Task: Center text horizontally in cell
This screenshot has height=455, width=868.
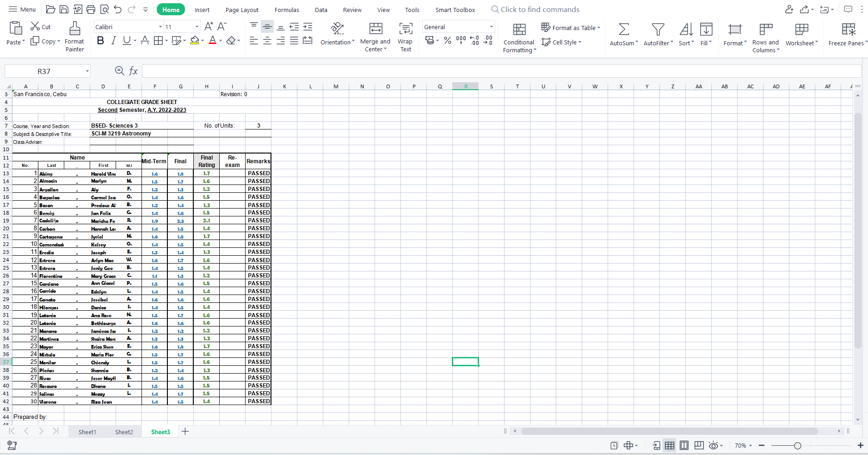Action: pyautogui.click(x=267, y=41)
